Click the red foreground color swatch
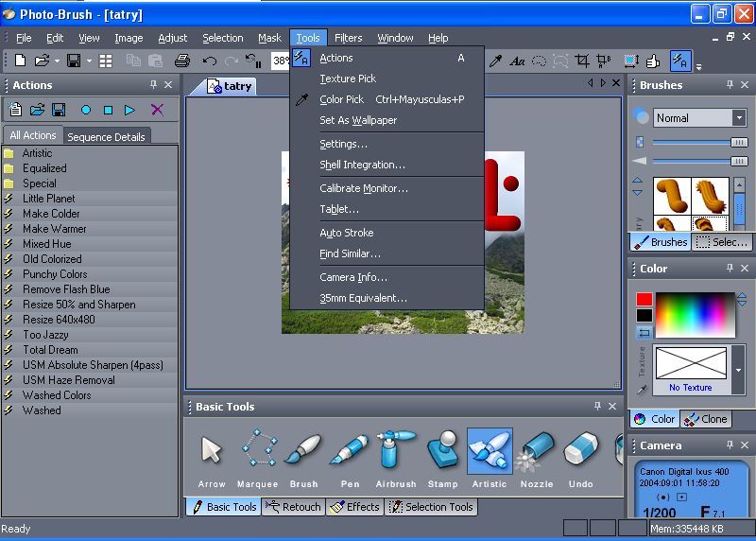This screenshot has width=756, height=541. (x=644, y=299)
